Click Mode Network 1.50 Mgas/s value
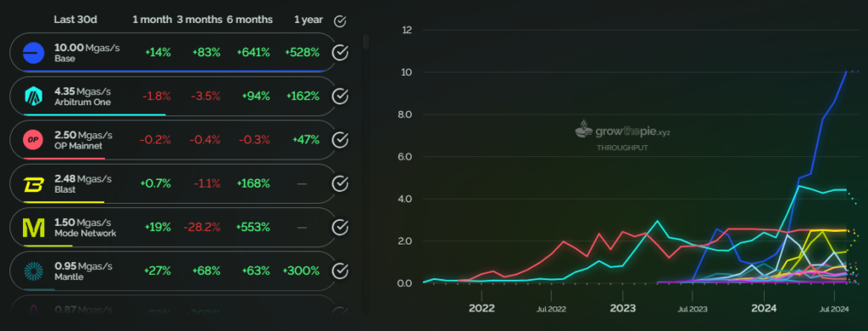868x331 pixels. click(x=83, y=223)
